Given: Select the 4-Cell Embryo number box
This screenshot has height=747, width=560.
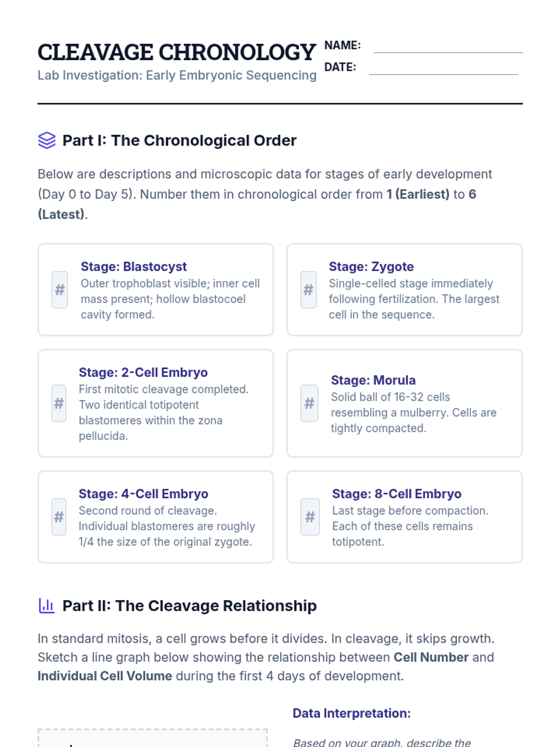Looking at the screenshot, I should [59, 517].
